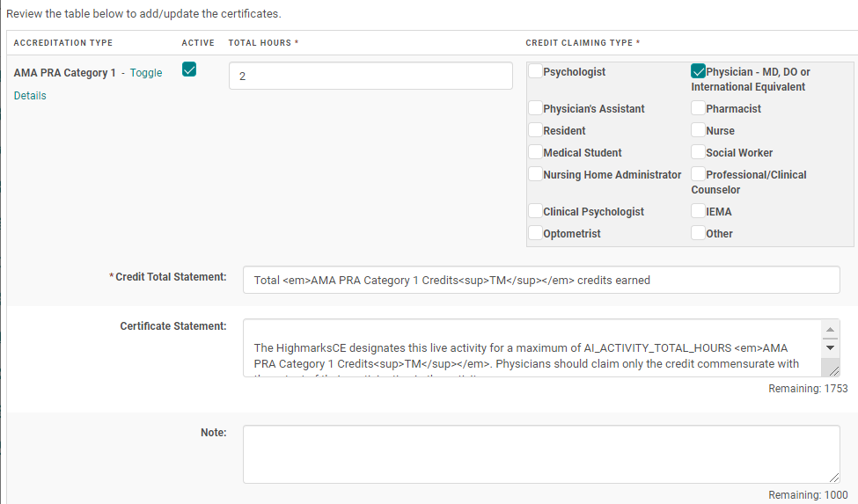Image resolution: width=858 pixels, height=504 pixels.
Task: Focus the Note text area
Action: (x=541, y=454)
